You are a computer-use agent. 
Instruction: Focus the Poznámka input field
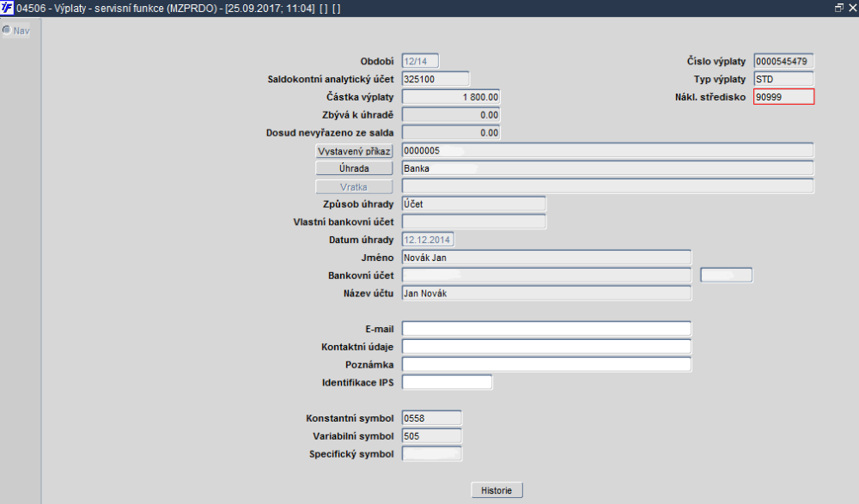pyautogui.click(x=546, y=364)
